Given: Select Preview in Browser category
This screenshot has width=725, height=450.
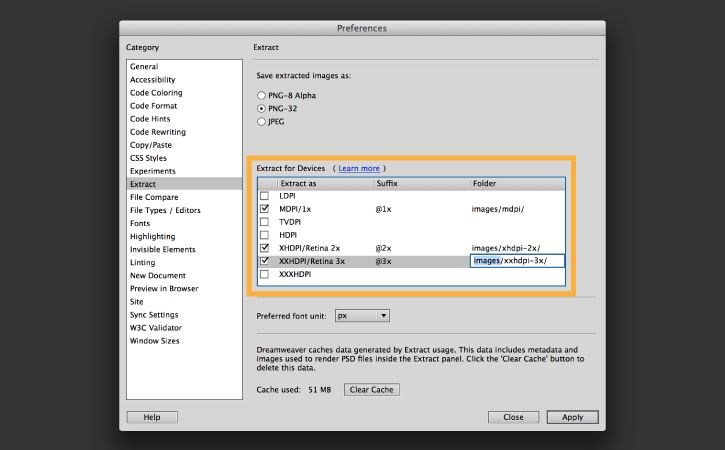Looking at the screenshot, I should tap(184, 288).
